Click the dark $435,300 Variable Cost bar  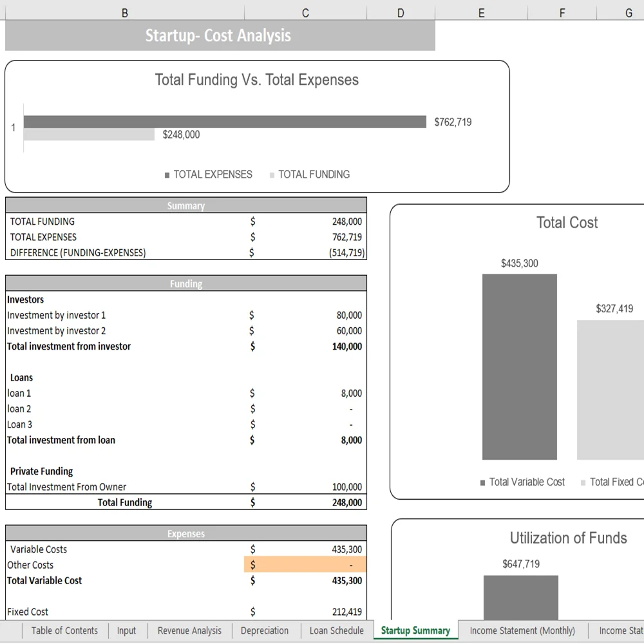point(519,367)
